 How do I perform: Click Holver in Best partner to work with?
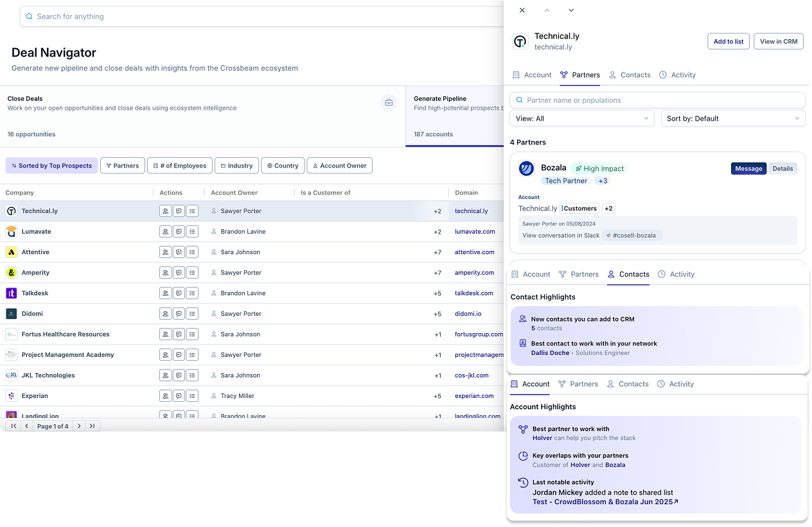542,438
